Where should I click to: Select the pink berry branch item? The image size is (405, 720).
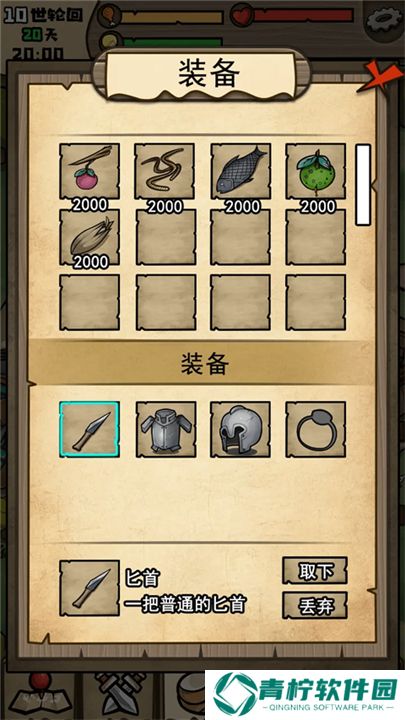pos(90,171)
